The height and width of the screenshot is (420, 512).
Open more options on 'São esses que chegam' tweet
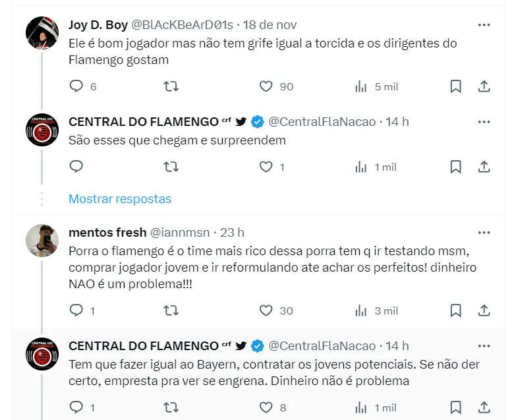click(x=484, y=121)
